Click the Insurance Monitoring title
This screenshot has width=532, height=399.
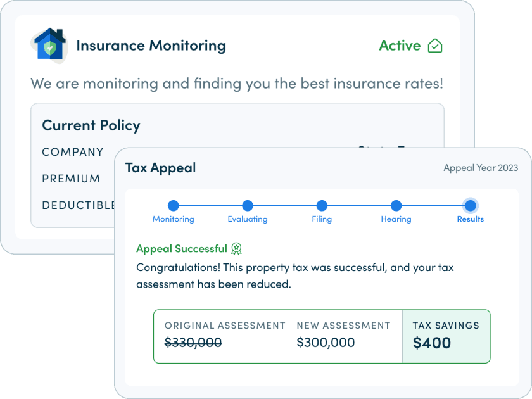pyautogui.click(x=151, y=46)
